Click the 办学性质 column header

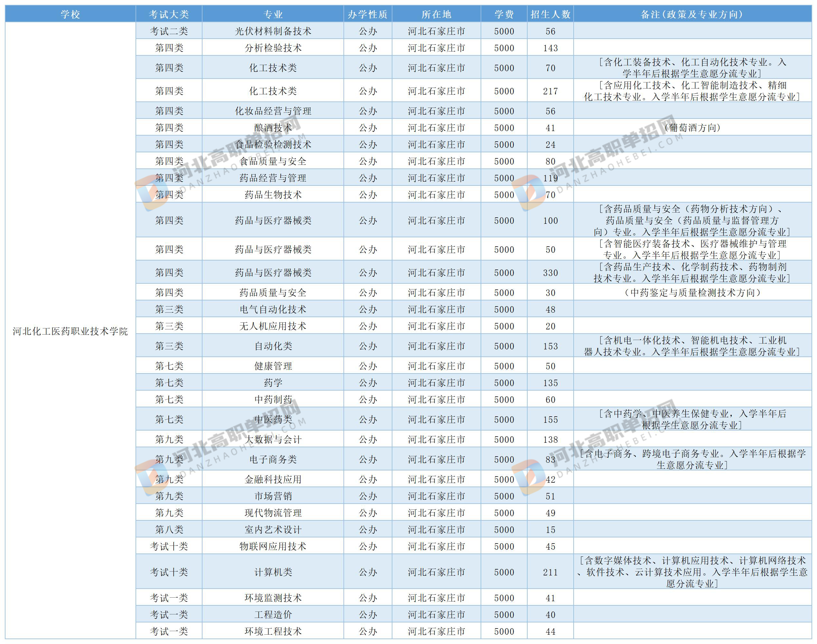coord(368,14)
